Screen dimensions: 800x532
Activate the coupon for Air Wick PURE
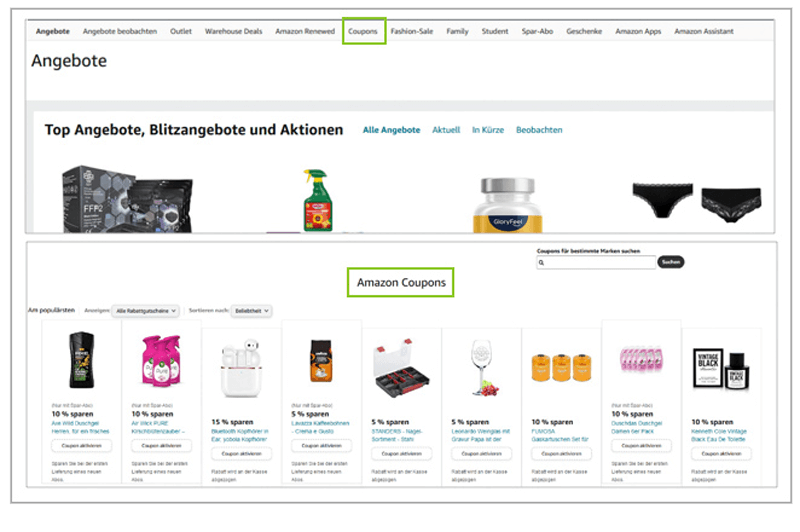[x=161, y=446]
